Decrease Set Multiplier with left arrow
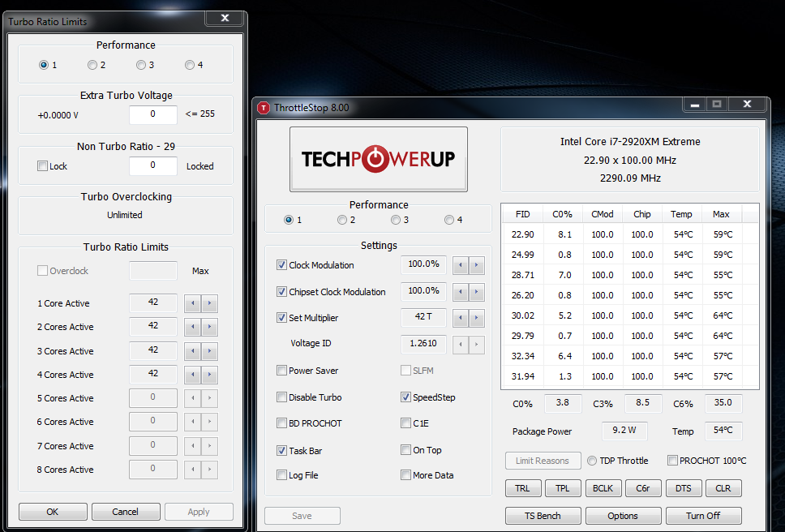Viewport: 785px width, 532px height. click(x=460, y=318)
